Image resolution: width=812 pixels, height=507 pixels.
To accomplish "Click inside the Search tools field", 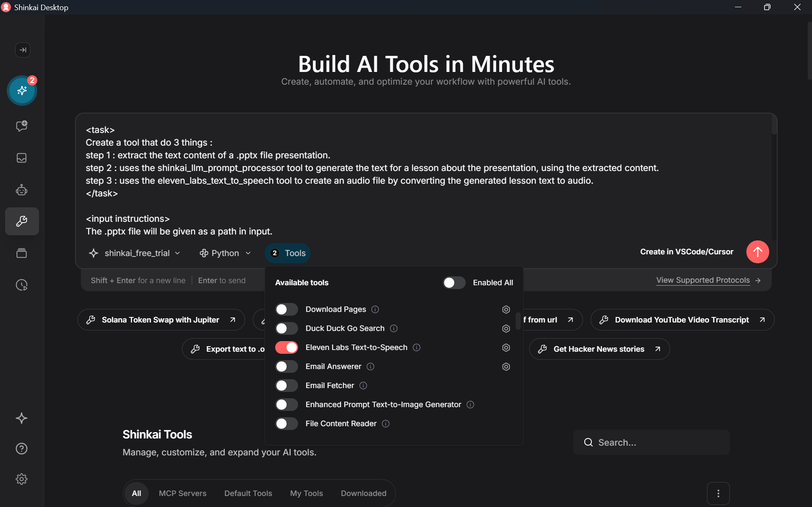I will pos(651,442).
